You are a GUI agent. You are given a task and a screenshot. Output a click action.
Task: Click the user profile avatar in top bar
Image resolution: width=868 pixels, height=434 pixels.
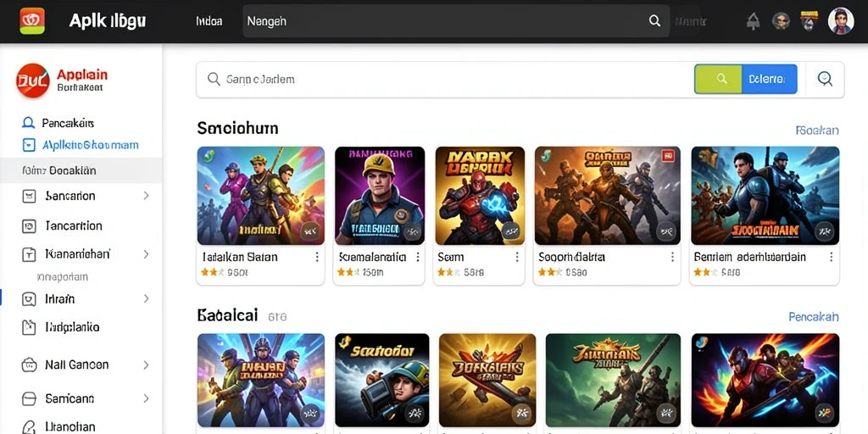(840, 21)
